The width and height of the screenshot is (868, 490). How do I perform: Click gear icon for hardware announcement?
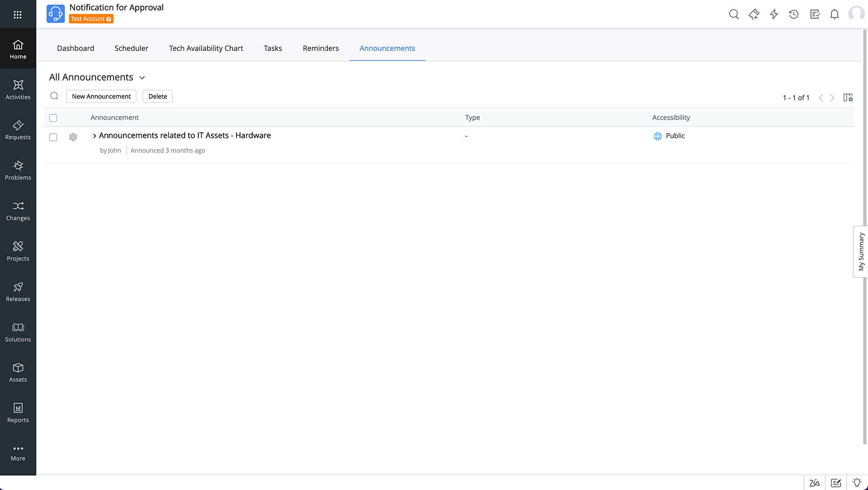coord(73,137)
